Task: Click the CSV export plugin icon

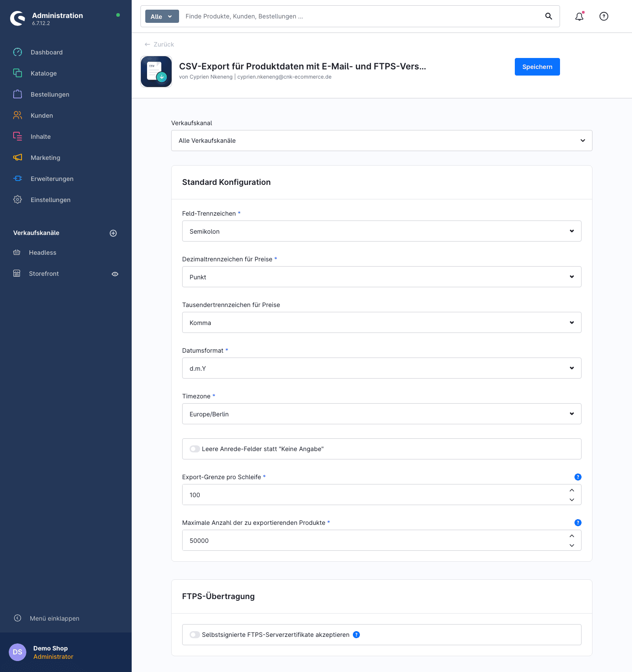Action: [x=156, y=72]
